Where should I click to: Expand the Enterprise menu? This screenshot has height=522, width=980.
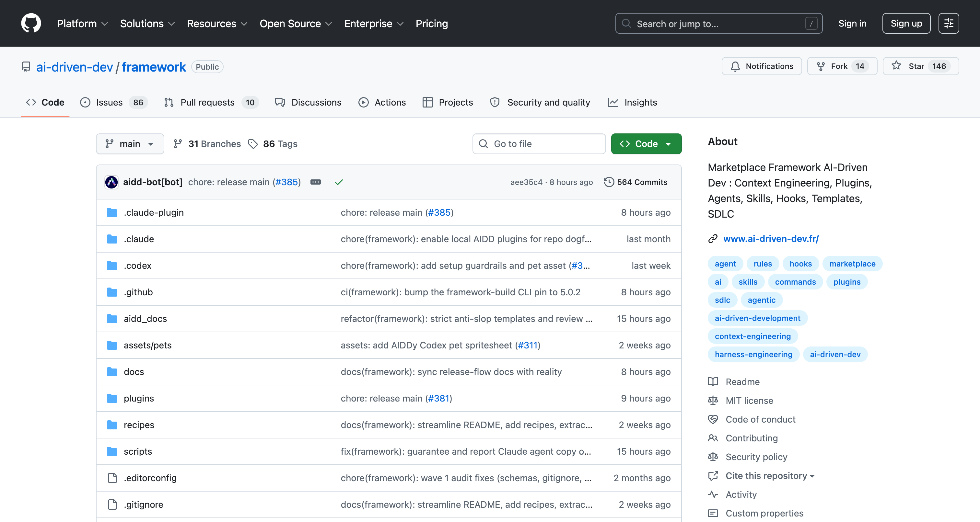pos(374,24)
